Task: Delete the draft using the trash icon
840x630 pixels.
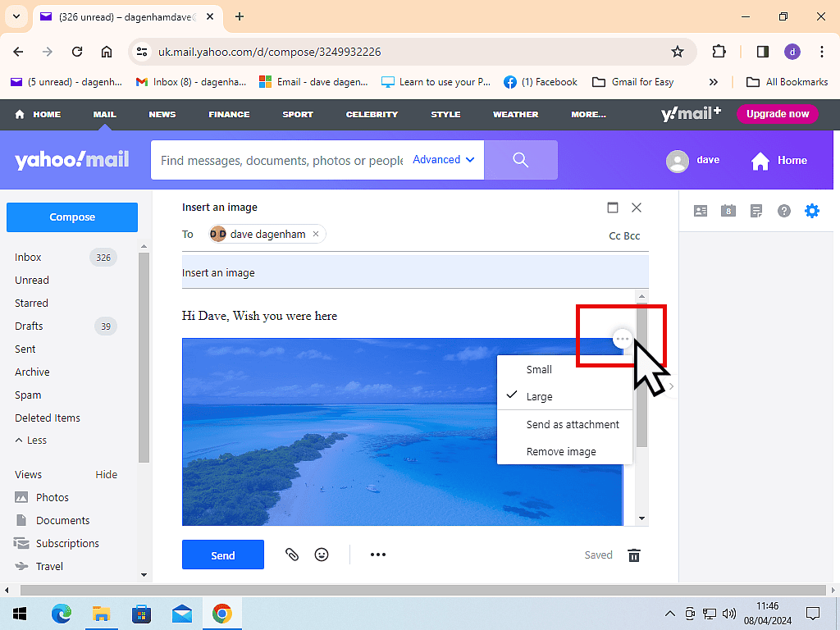Action: (x=634, y=555)
